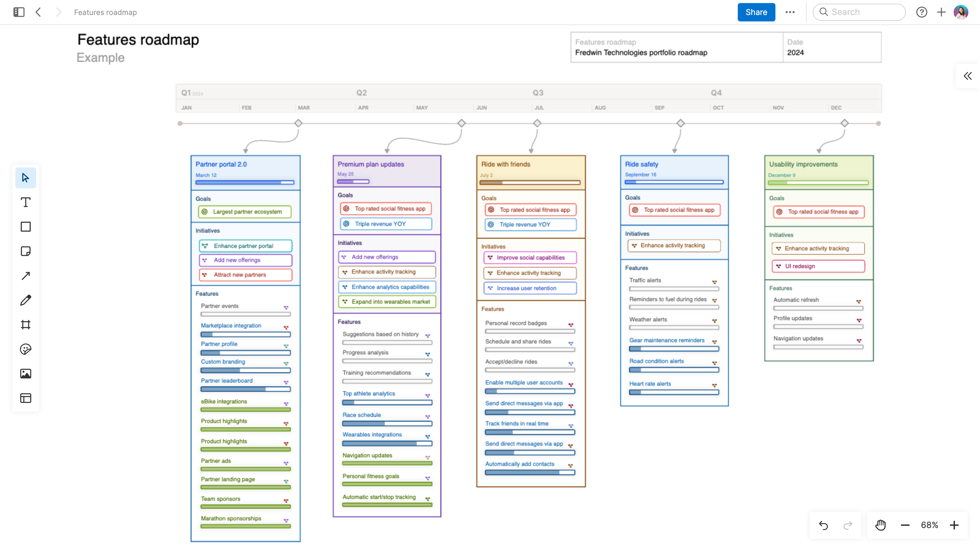Image resolution: width=980 pixels, height=551 pixels.
Task: Select the Text tool in the left toolbar
Action: coord(25,202)
